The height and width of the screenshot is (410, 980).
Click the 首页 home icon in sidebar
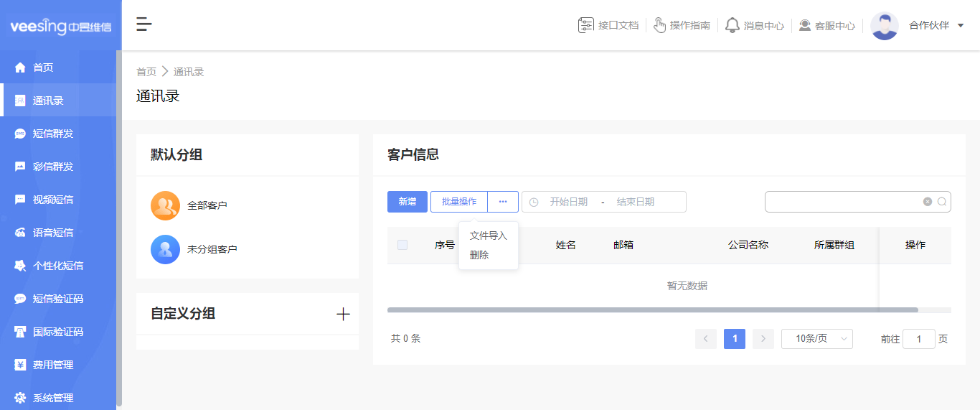click(20, 67)
